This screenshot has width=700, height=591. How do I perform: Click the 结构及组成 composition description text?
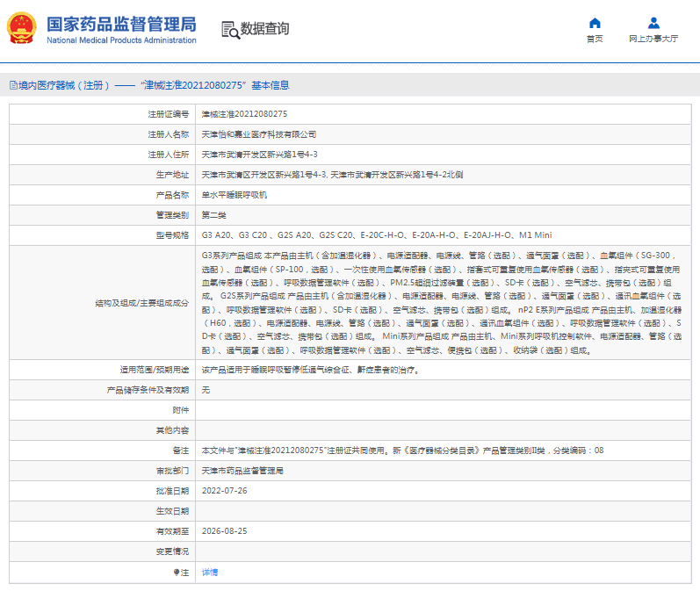442,303
